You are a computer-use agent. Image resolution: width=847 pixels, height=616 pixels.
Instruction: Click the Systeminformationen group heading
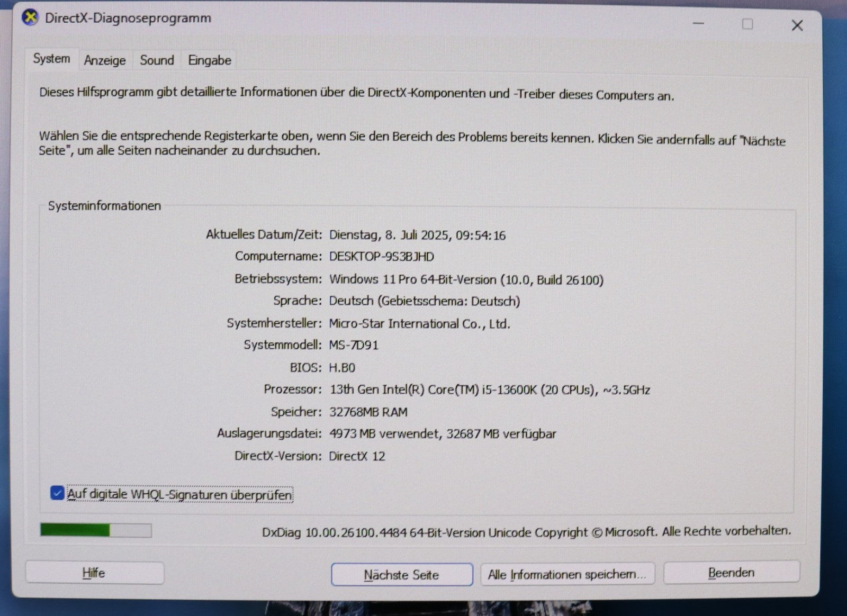(104, 206)
